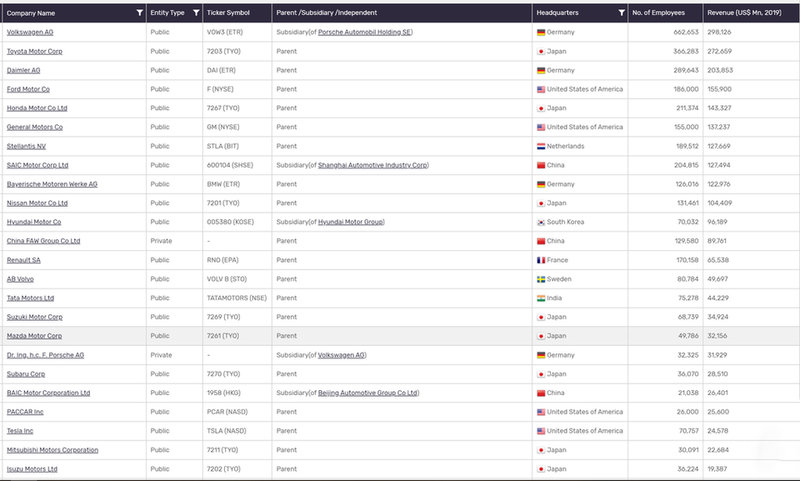Screen dimensions: 800x481
Task: Select employee count 662,653
Action: point(686,32)
